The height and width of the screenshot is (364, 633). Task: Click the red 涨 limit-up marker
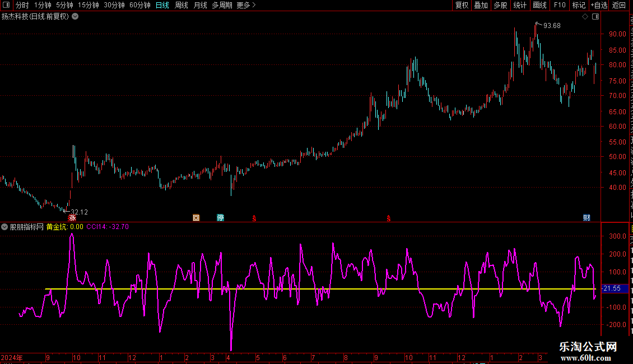[x=72, y=218]
